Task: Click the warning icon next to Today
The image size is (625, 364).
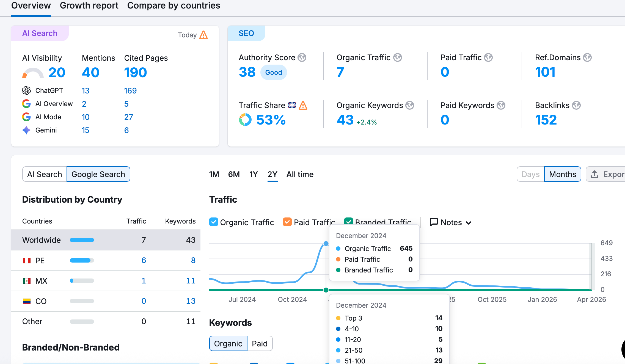Action: (203, 35)
